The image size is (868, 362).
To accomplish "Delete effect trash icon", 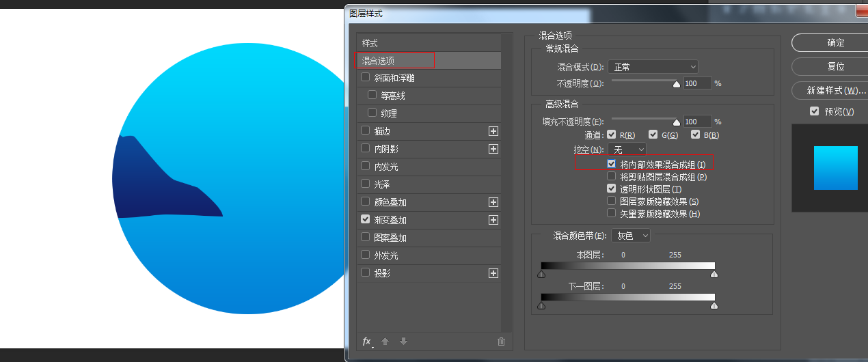I will (501, 342).
